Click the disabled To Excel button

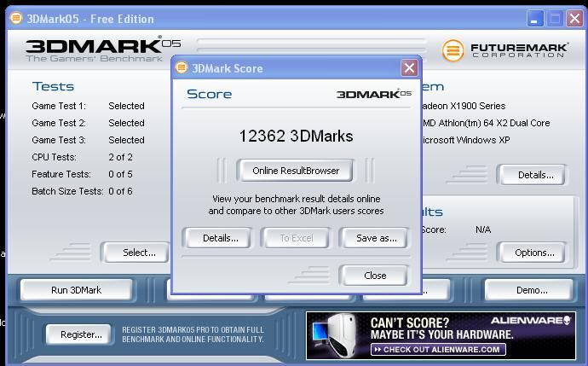click(x=296, y=238)
